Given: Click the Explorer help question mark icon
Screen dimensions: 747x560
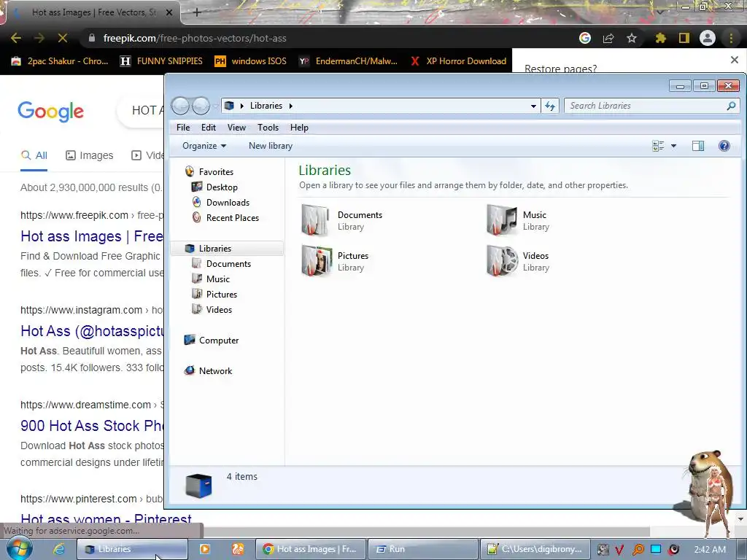Looking at the screenshot, I should click(724, 146).
